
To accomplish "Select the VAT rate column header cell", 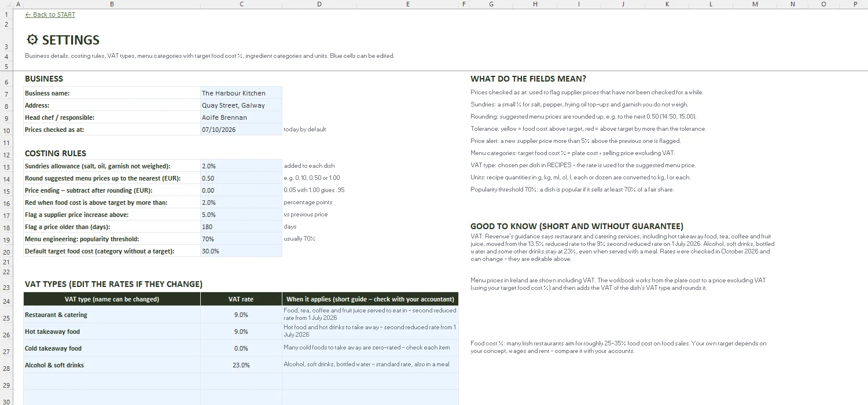I will pyautogui.click(x=241, y=299).
